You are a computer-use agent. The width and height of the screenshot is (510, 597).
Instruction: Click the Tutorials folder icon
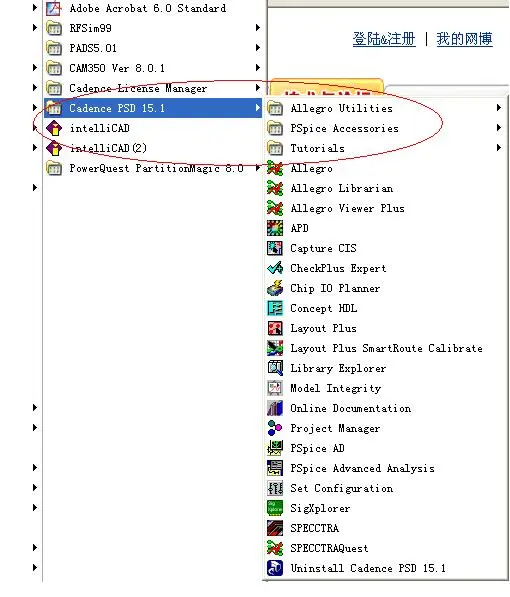click(275, 148)
